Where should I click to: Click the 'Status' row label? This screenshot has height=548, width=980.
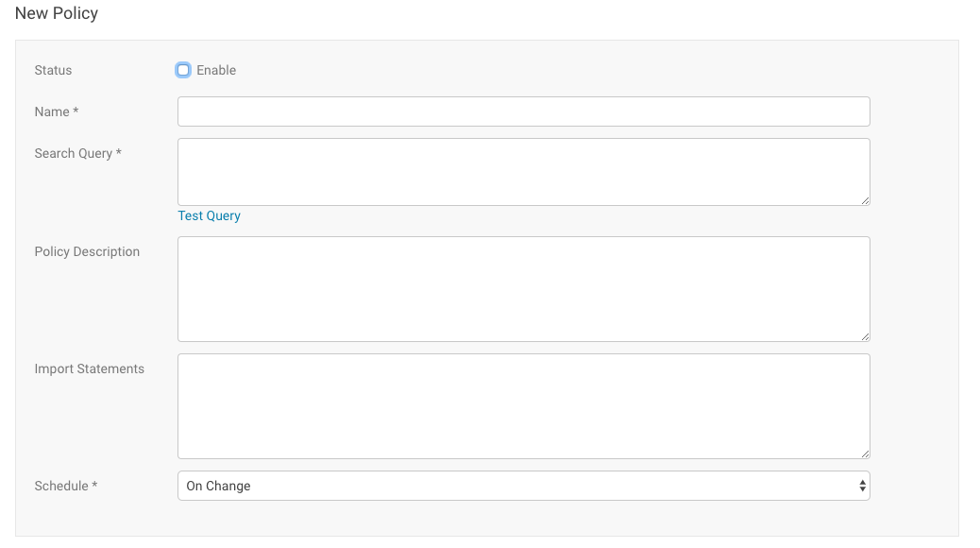click(x=53, y=70)
